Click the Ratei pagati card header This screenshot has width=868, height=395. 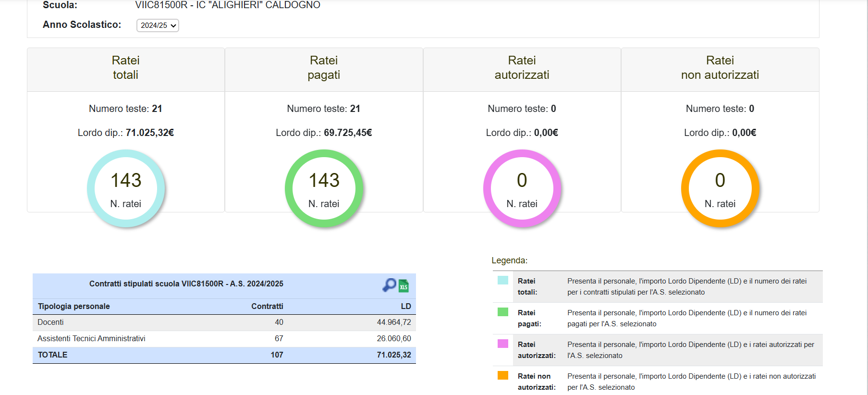pyautogui.click(x=324, y=68)
